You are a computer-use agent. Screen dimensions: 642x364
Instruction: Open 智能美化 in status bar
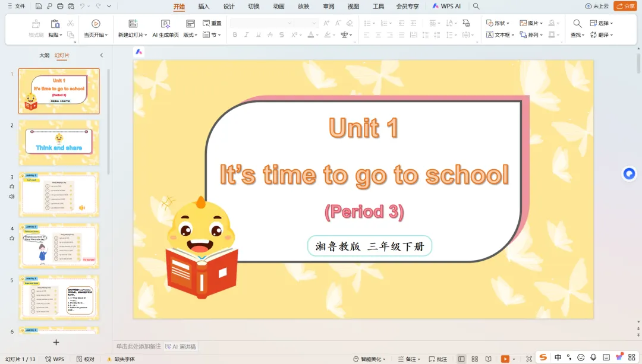click(369, 359)
